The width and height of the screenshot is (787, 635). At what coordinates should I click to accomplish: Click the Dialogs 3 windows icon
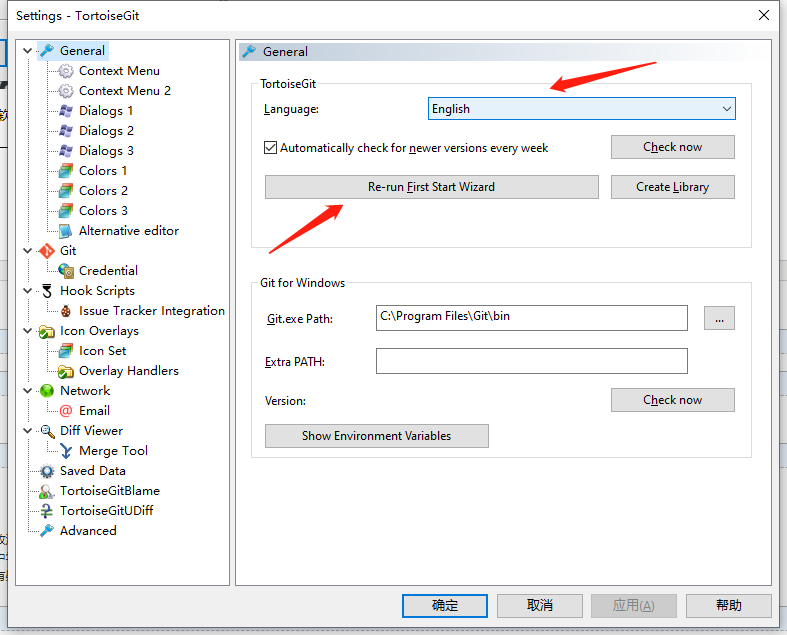pyautogui.click(x=66, y=151)
